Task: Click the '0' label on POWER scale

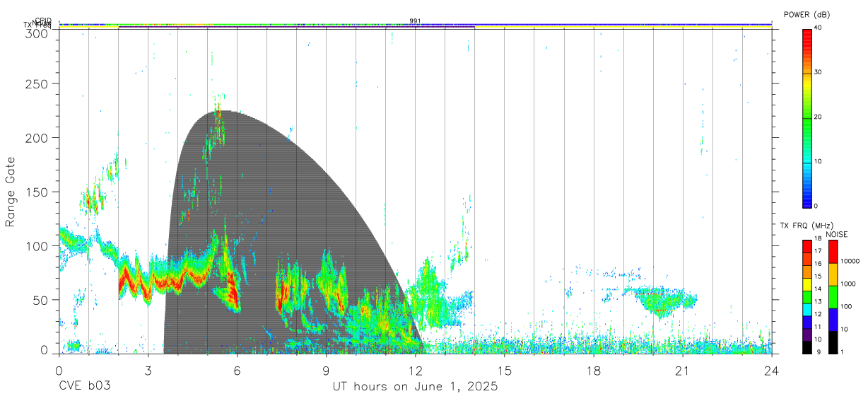Action: pos(816,206)
